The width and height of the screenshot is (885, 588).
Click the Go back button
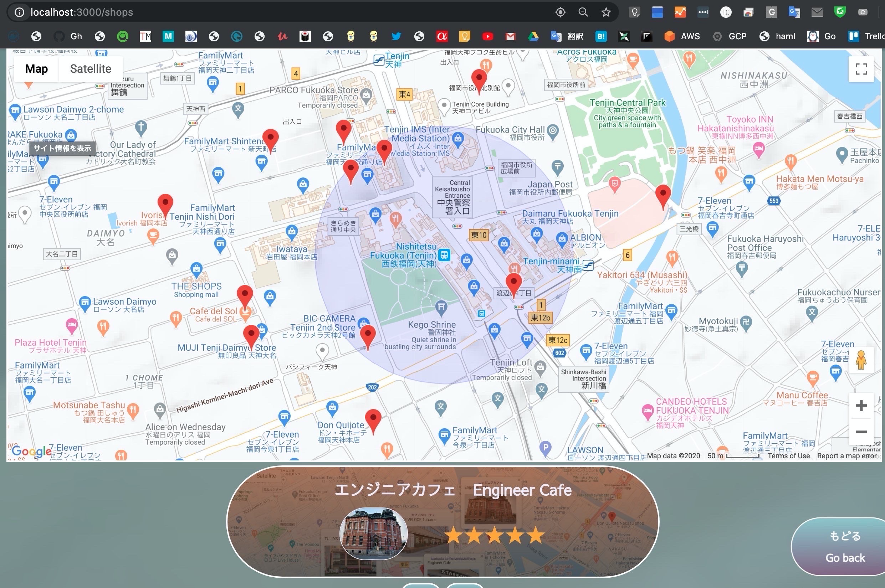tap(845, 546)
